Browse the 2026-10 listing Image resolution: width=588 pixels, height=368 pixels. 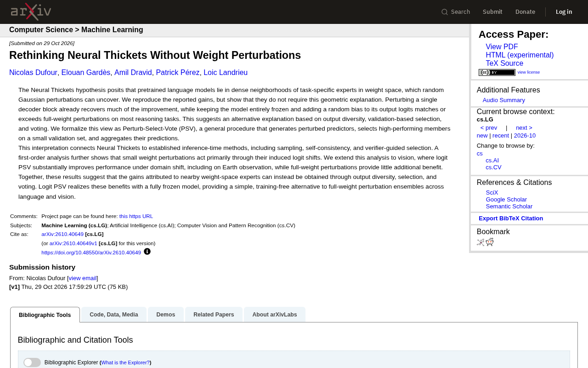click(x=525, y=136)
